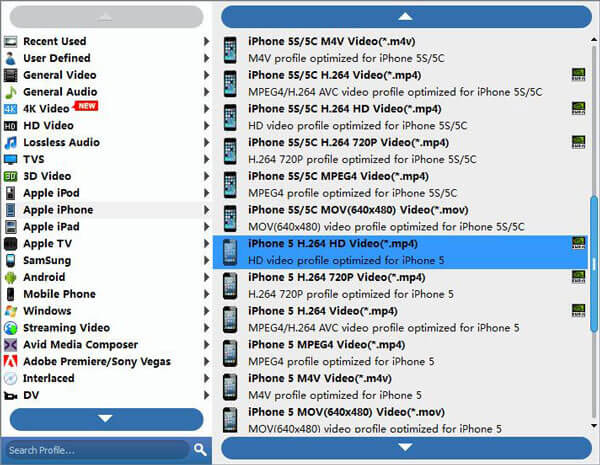Click the 3D Video icon
Viewport: 600px width, 465px height.
click(x=11, y=176)
